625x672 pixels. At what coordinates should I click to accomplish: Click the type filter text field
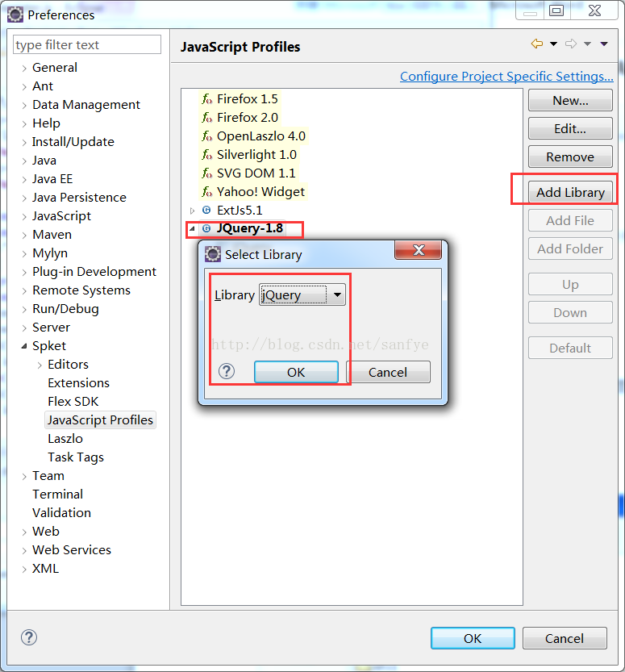pos(87,44)
